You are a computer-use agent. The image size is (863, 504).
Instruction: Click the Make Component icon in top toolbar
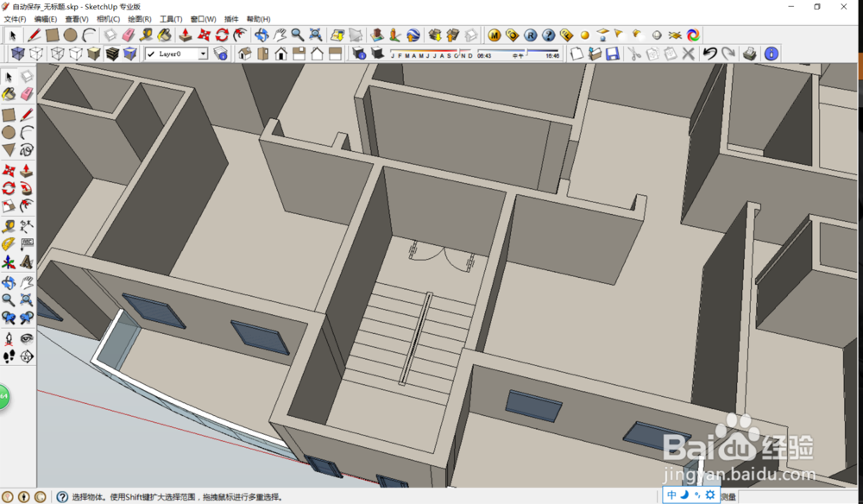[x=110, y=35]
